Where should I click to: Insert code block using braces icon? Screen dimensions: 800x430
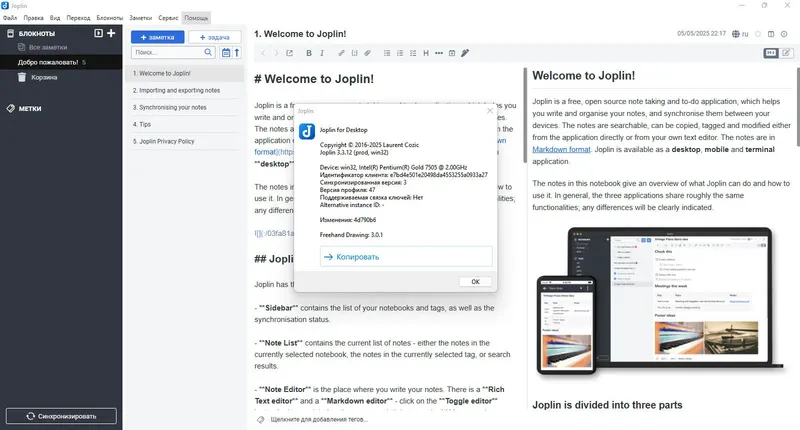(x=355, y=53)
